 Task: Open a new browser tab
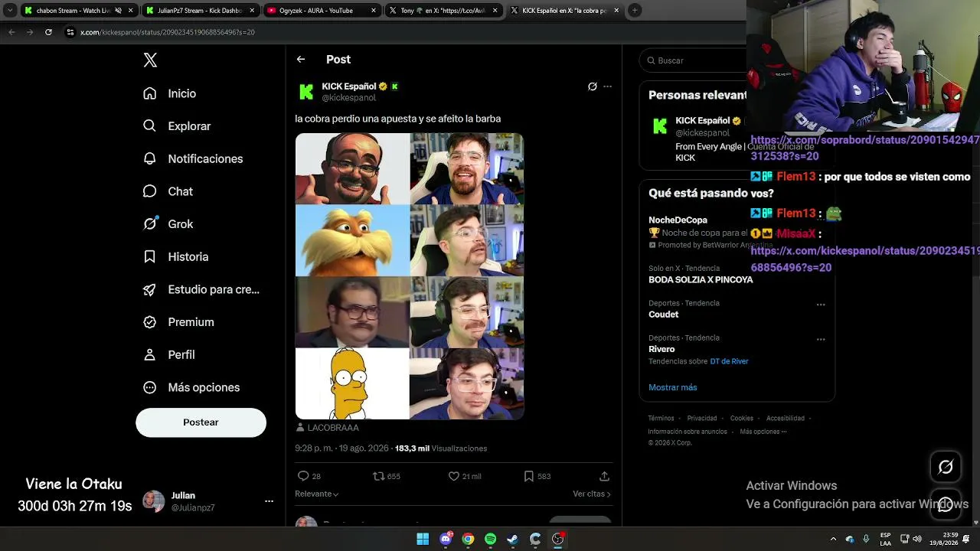click(635, 11)
